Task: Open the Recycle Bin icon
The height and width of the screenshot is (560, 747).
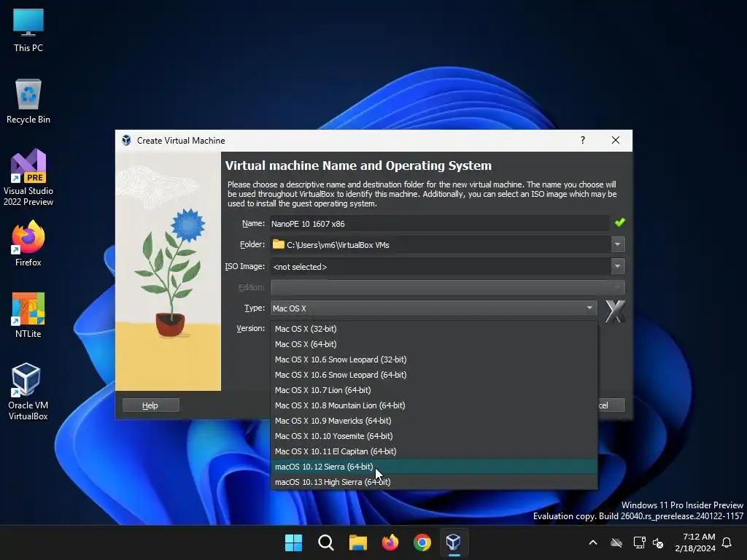Action: [x=28, y=101]
